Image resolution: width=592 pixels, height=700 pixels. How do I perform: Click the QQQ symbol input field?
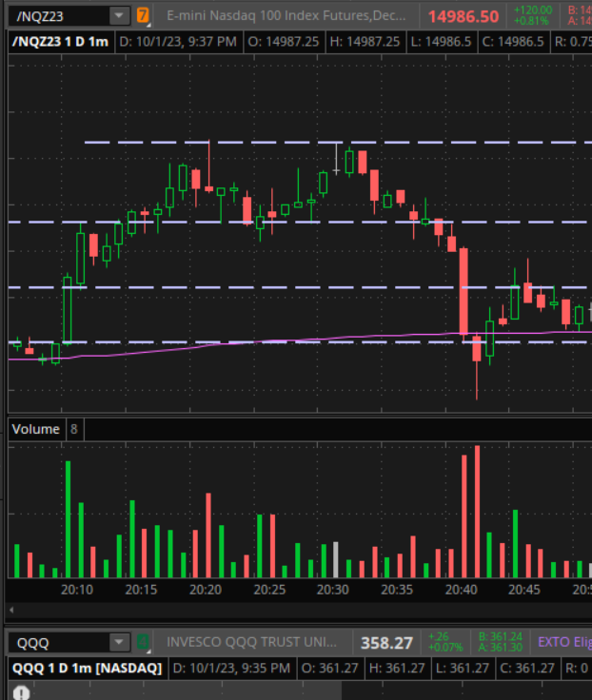pos(55,642)
